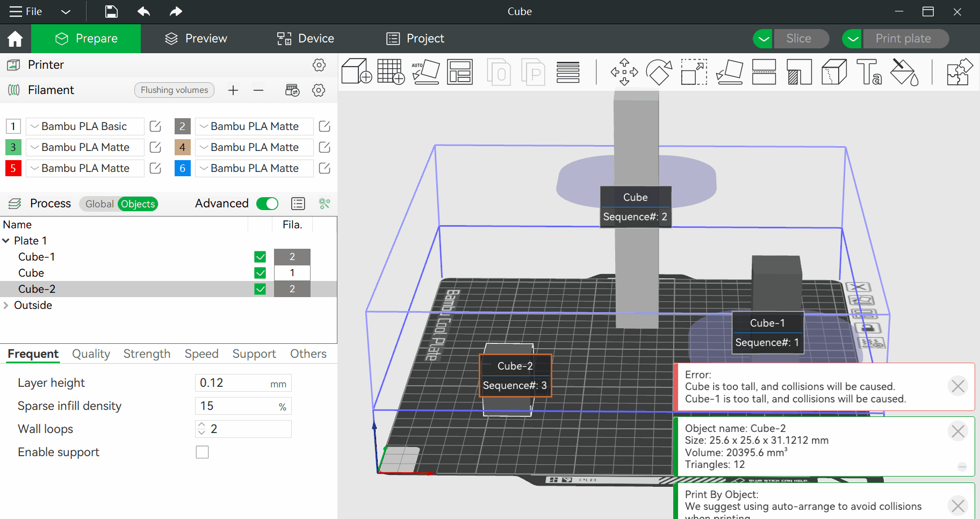The width and height of the screenshot is (980, 519).
Task: Uncheck the Cube-1 printable checkbox
Action: [260, 257]
